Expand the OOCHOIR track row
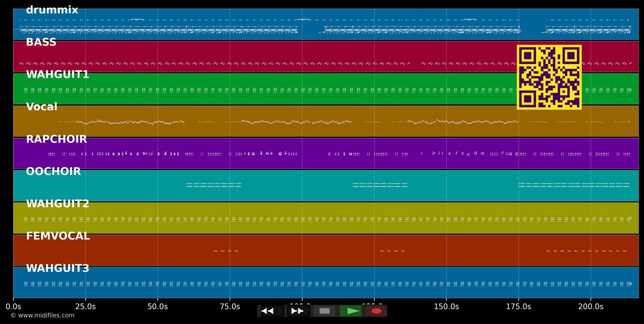 click(x=53, y=171)
